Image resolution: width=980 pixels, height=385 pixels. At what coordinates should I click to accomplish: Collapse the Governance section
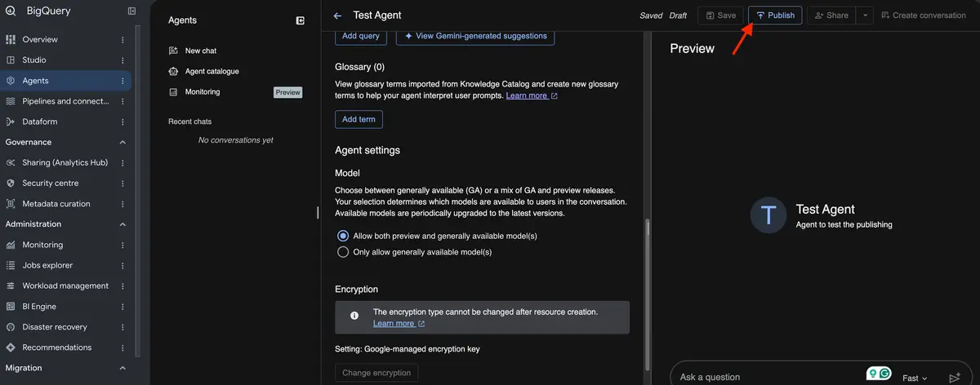tap(123, 142)
